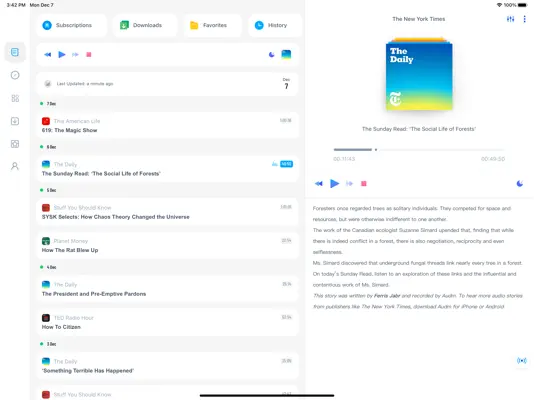Click blue duration badge on Sunday Read episode
This screenshot has height=400, width=534.
[x=286, y=164]
